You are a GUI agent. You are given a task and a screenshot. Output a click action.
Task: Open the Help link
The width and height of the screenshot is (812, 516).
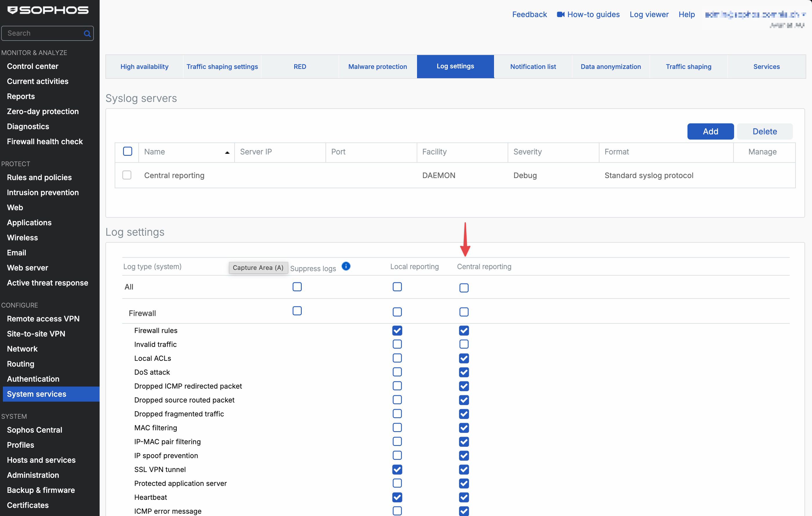[686, 14]
